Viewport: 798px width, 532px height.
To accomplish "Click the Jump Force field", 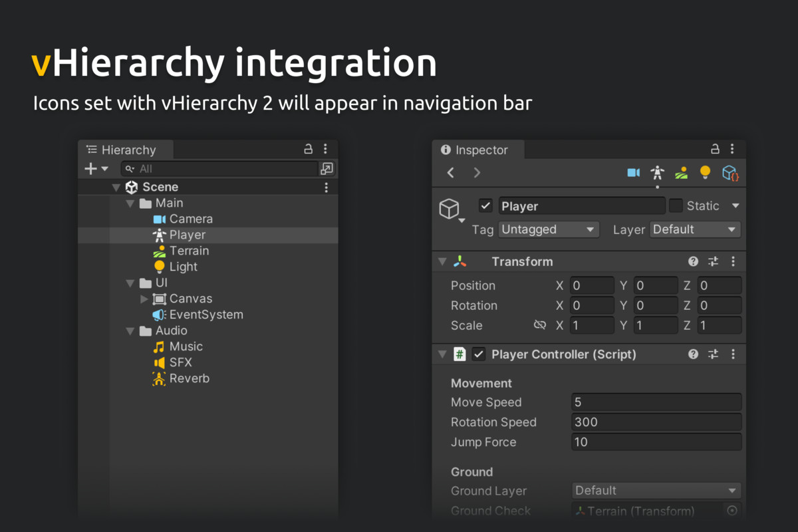I will pyautogui.click(x=656, y=442).
